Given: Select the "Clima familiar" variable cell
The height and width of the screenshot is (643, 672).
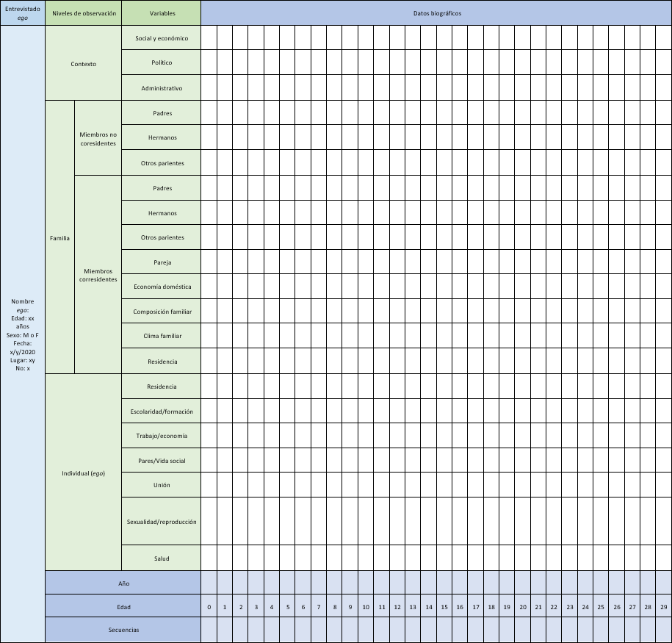Looking at the screenshot, I should click(x=162, y=336).
